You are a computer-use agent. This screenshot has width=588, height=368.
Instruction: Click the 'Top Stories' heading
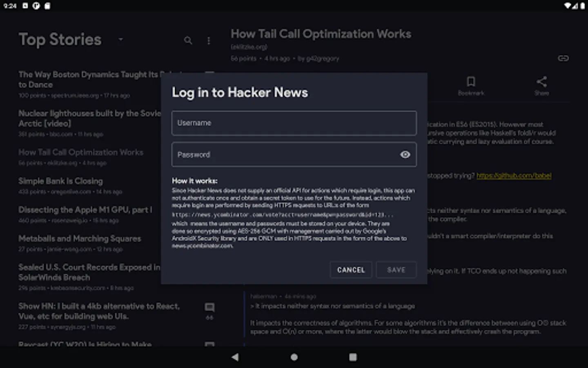tap(60, 40)
